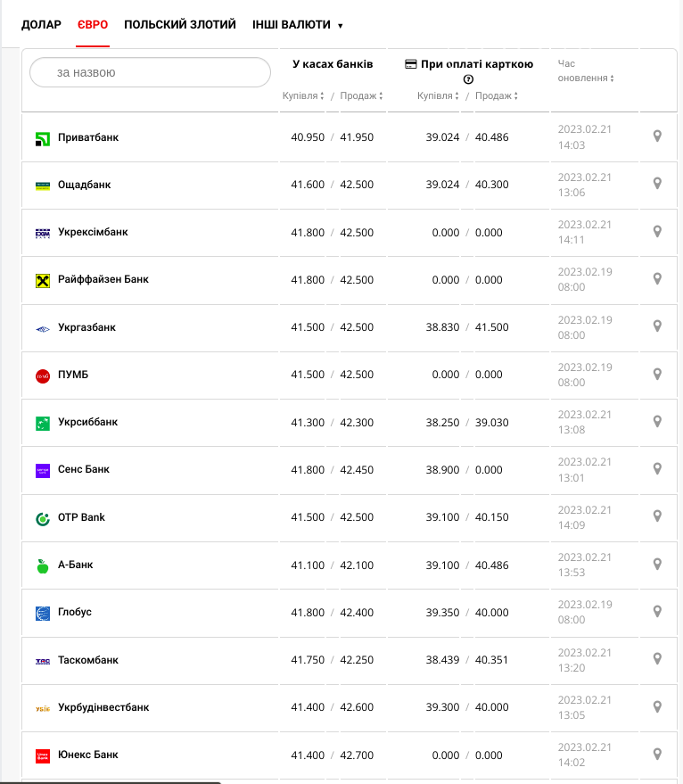Image resolution: width=683 pixels, height=784 pixels.
Task: Open map pin for OTP Bank row
Action: click(657, 516)
